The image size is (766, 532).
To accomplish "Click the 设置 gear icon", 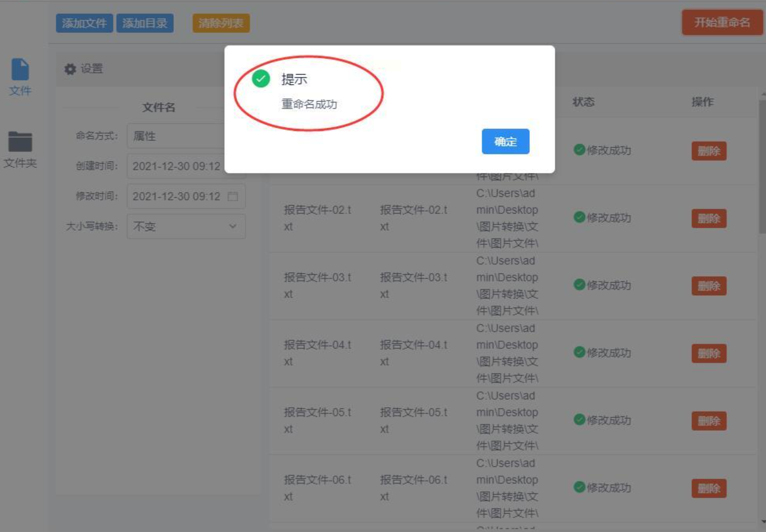I will click(70, 69).
